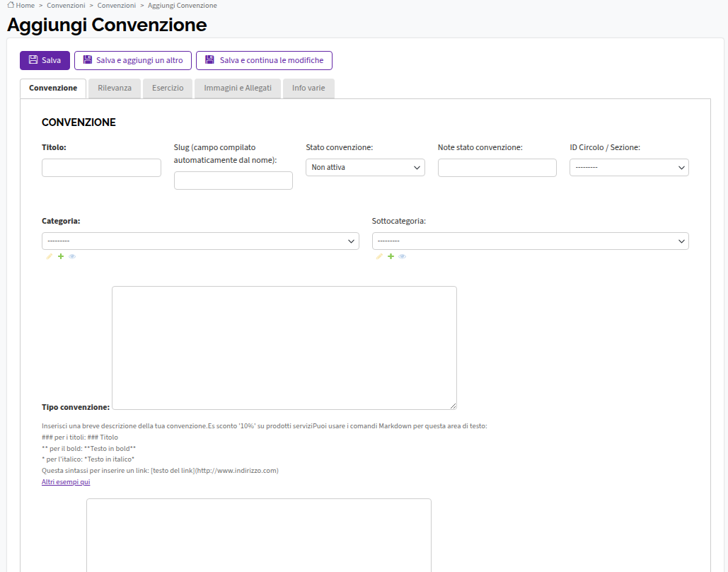Click Salva e continua le modifiche
728x572 pixels.
[x=264, y=60]
